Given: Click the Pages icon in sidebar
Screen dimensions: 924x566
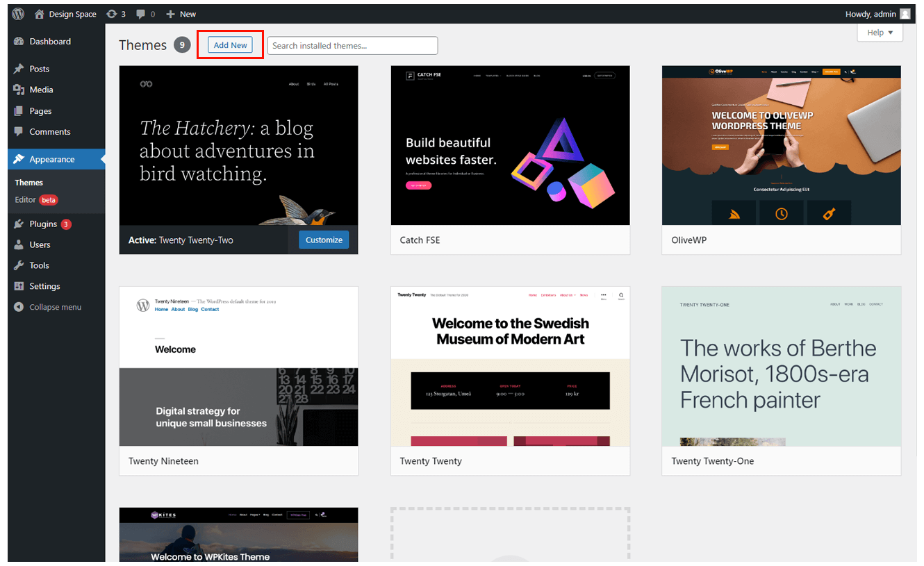Looking at the screenshot, I should 19,111.
